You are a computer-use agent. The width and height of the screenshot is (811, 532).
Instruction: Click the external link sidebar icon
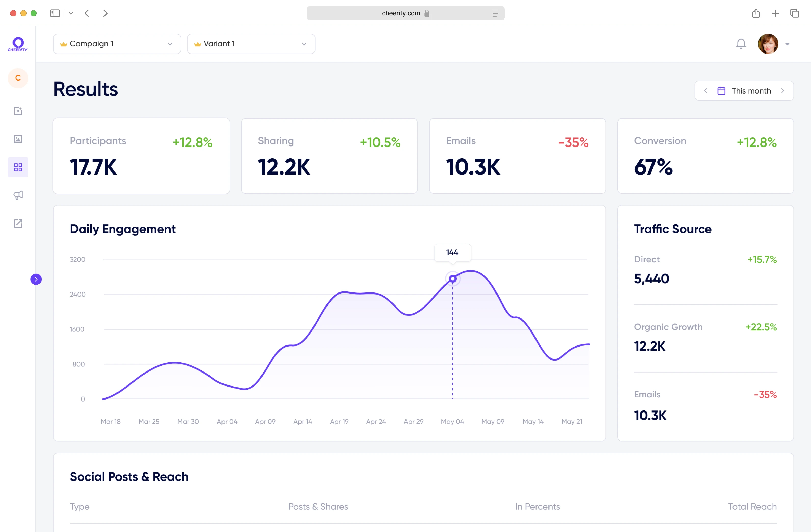[18, 223]
